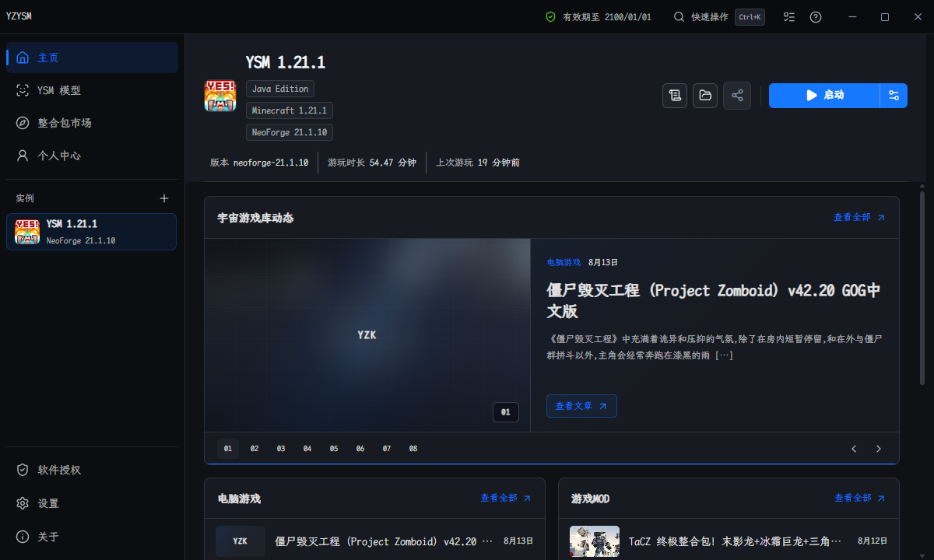Click the 电脑游戏 category tag in carousel
Screen dimensions: 934x560
[x=564, y=262]
